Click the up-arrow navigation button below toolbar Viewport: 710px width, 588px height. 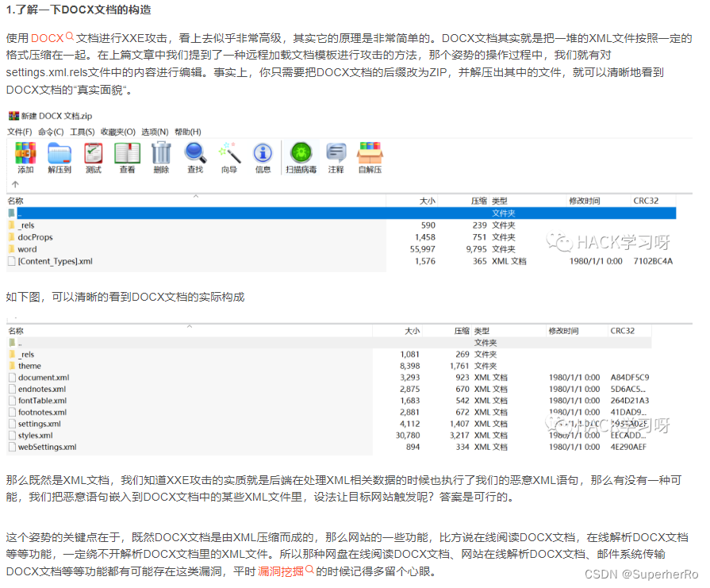tap(16, 184)
